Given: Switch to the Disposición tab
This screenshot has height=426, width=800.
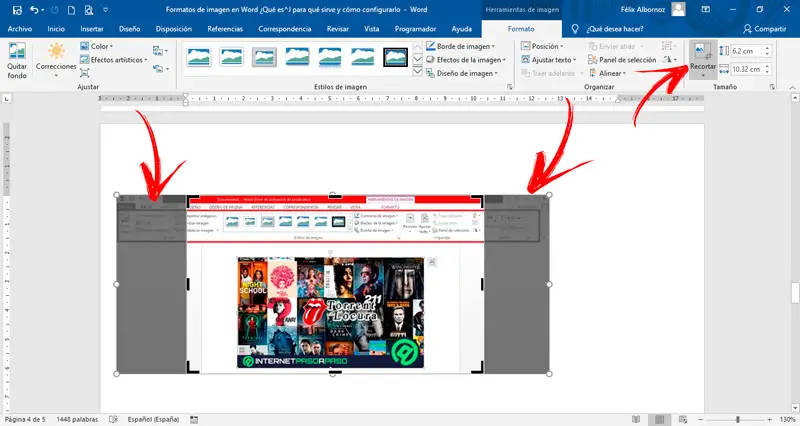Looking at the screenshot, I should point(174,29).
